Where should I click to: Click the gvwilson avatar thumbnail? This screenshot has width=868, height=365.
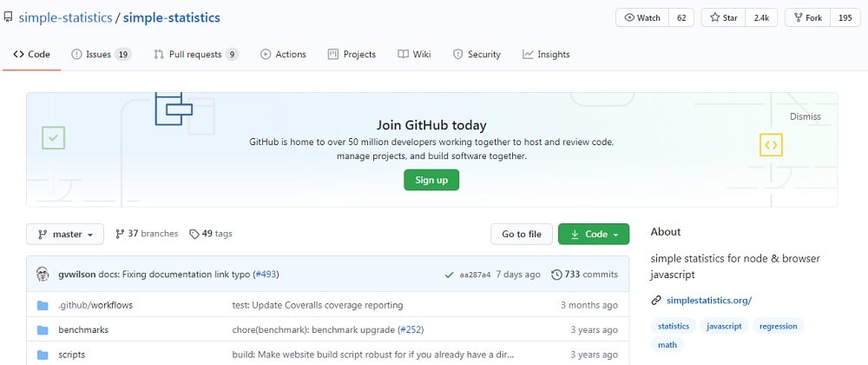(42, 274)
